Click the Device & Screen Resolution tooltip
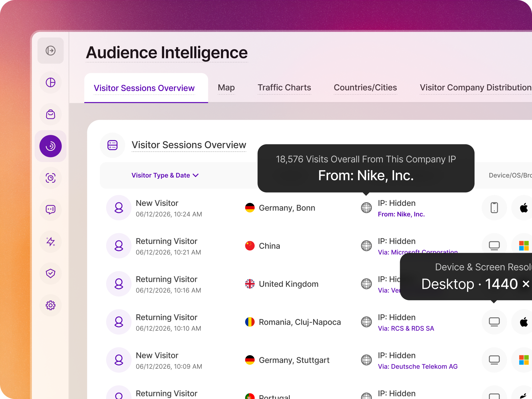532x399 pixels. coord(466,277)
